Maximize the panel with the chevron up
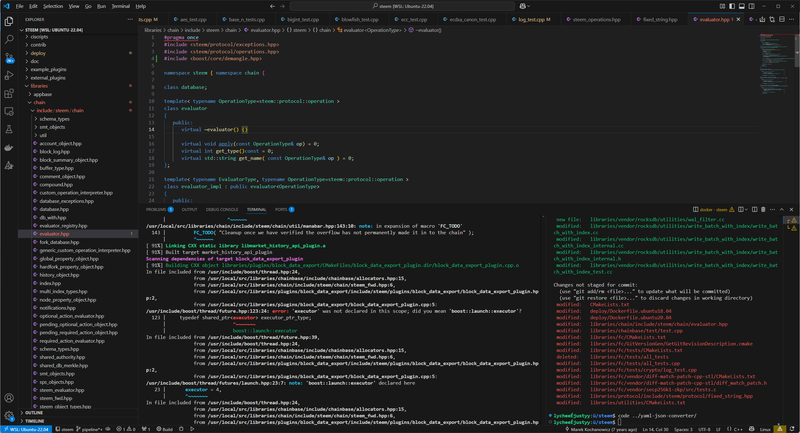Viewport: 800px width, 433px height. click(x=782, y=210)
